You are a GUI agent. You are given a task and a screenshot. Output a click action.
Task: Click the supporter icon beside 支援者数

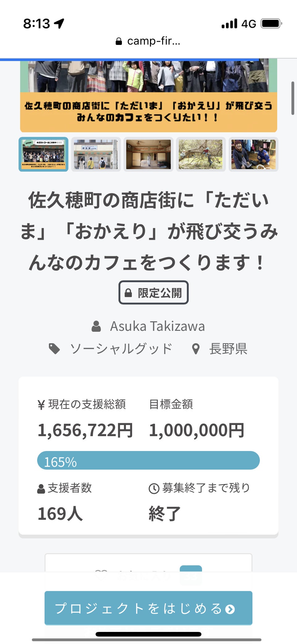tap(41, 489)
